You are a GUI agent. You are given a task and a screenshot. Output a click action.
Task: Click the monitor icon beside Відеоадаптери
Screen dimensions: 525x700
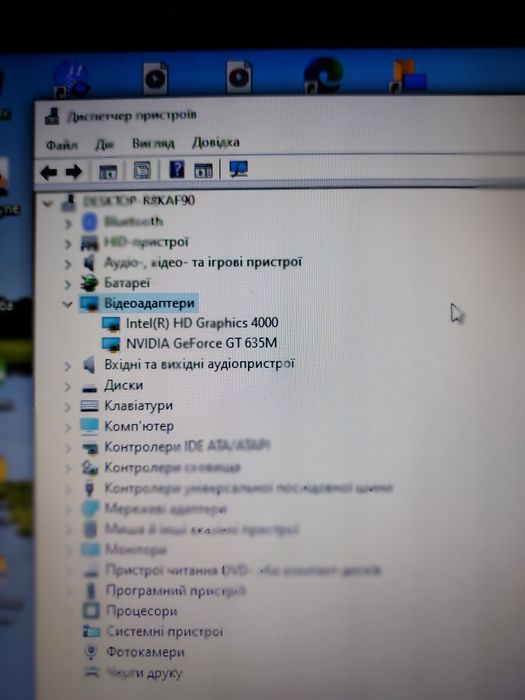89,304
